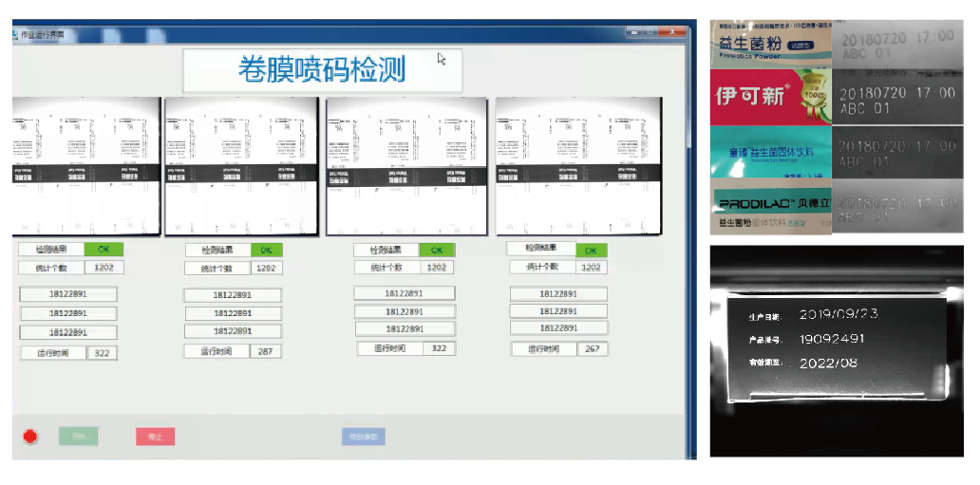Select the third camera film image
980x485 pixels.
[407, 165]
